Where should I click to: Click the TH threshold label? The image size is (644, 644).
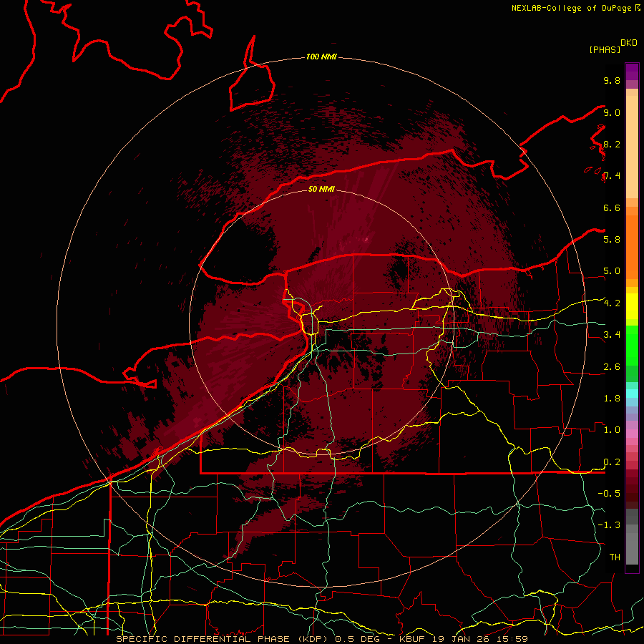tap(615, 557)
